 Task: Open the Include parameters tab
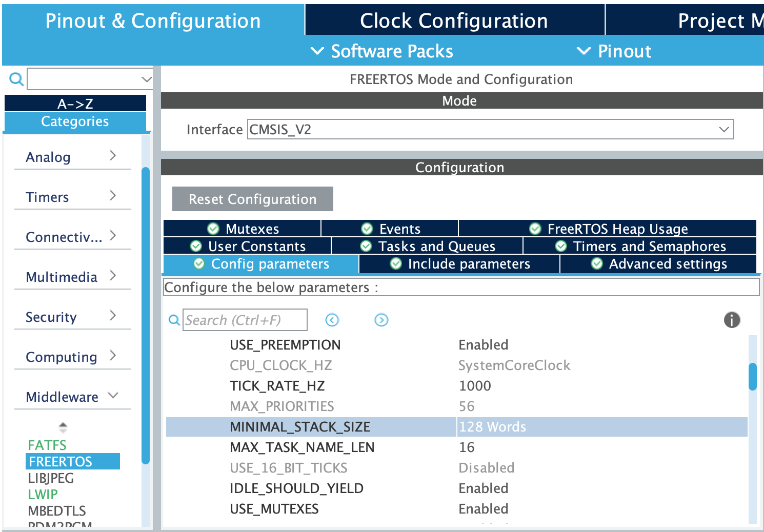pyautogui.click(x=459, y=264)
